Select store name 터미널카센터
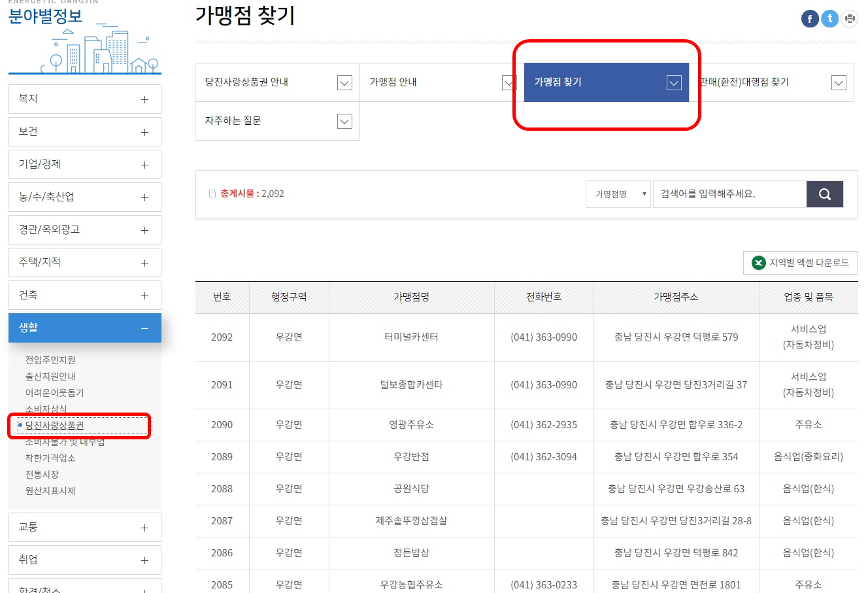868x593 pixels. (411, 337)
